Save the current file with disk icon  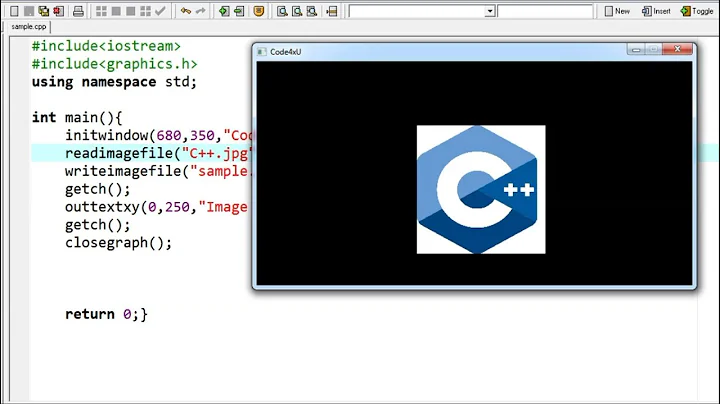pyautogui.click(x=29, y=11)
